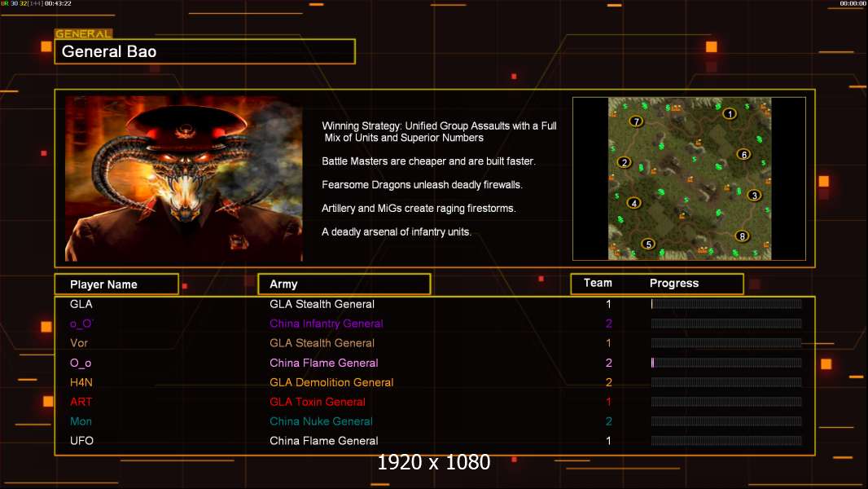Click the Progress column header
The height and width of the screenshot is (489, 868).
pyautogui.click(x=674, y=284)
